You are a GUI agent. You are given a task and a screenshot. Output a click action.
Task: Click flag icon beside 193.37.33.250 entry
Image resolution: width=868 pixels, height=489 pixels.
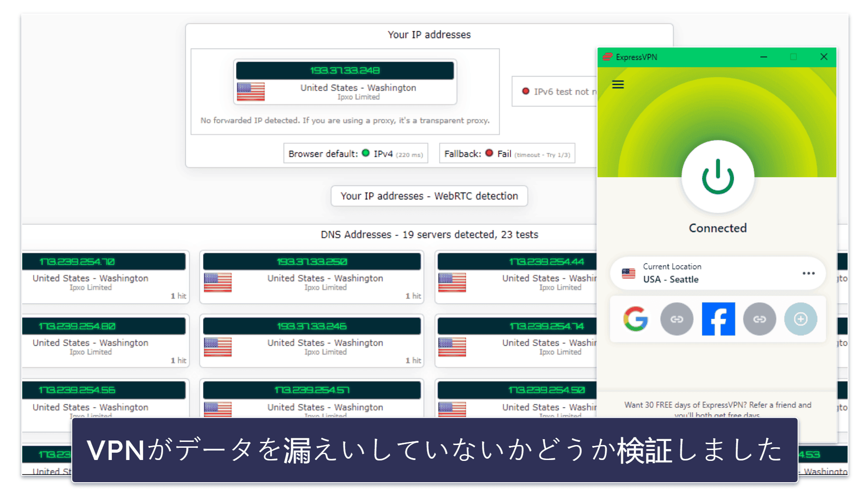coord(217,282)
